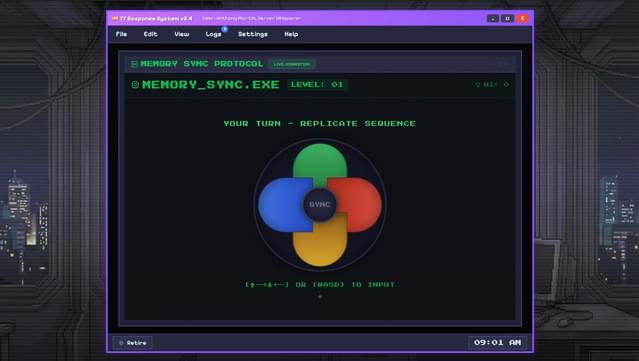Click the user name text in title bar
The height and width of the screenshot is (361, 639).
tap(251, 18)
